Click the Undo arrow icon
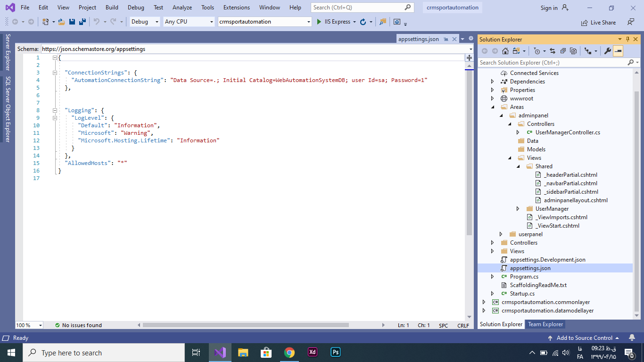The image size is (644, 362). click(x=97, y=22)
